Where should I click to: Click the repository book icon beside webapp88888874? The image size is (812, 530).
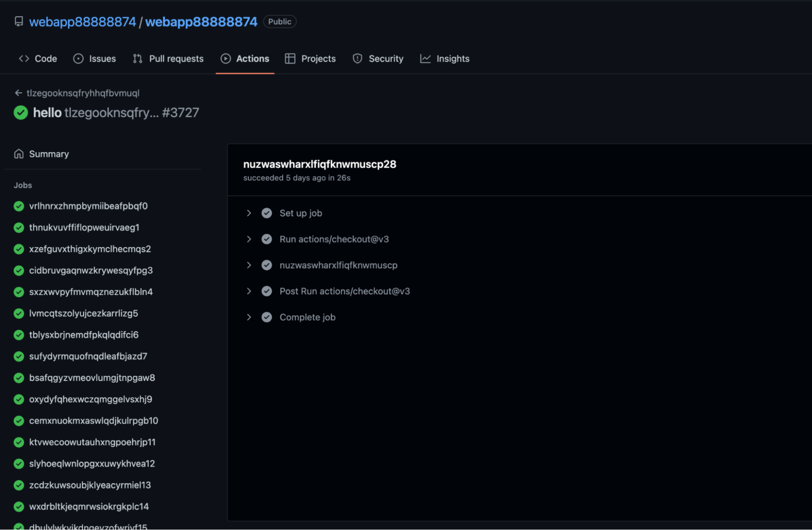pyautogui.click(x=19, y=21)
